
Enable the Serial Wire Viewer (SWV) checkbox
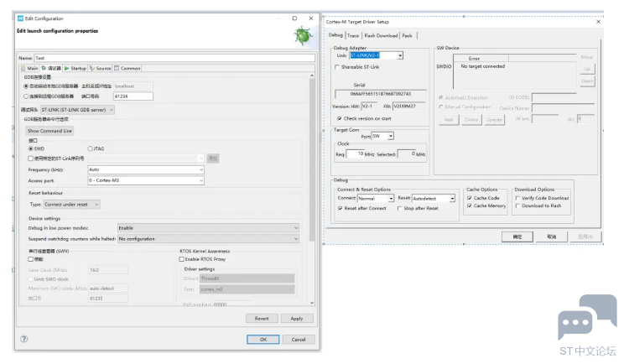(31, 259)
